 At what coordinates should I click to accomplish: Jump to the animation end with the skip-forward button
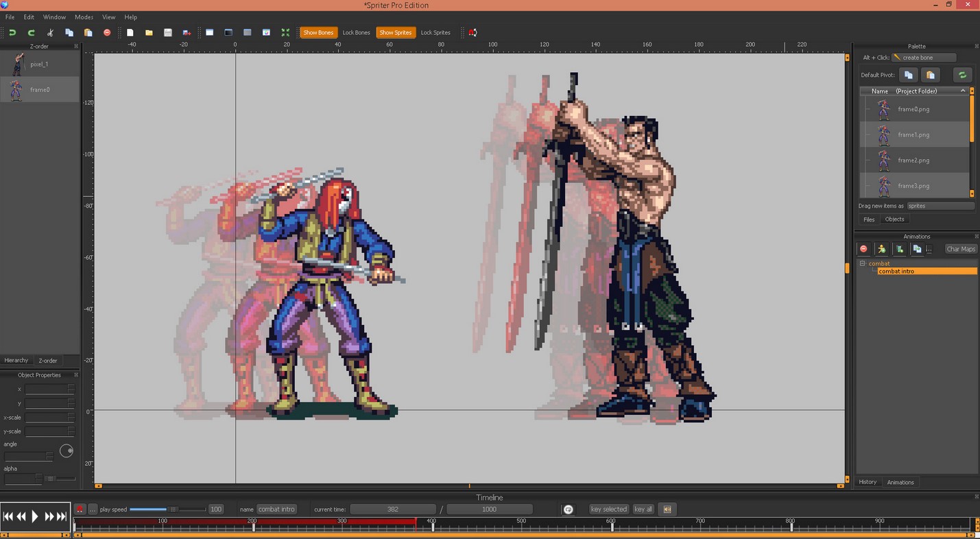[x=62, y=516]
